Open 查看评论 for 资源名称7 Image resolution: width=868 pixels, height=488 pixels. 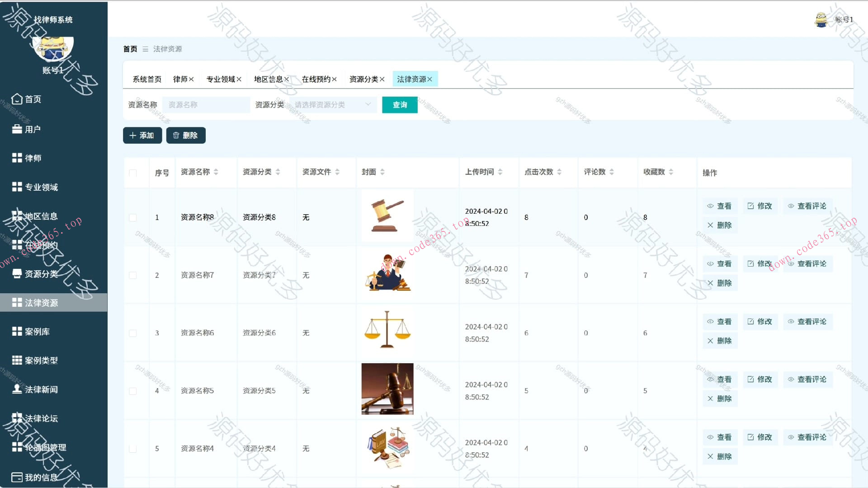click(808, 263)
